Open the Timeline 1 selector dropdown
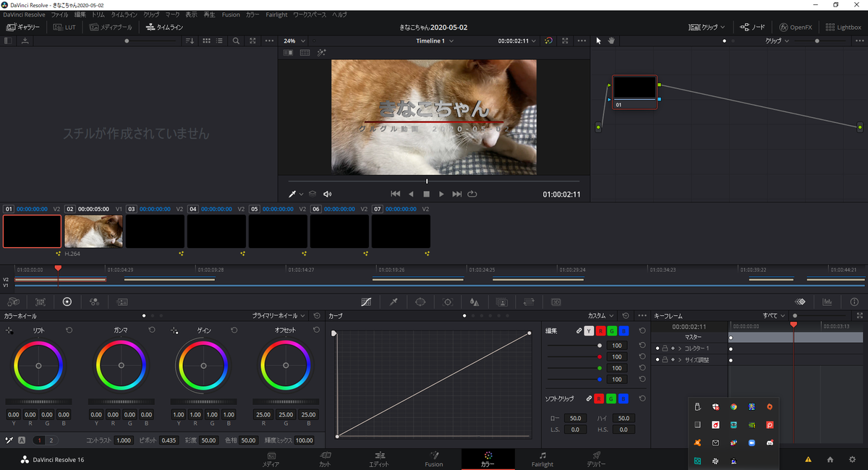The height and width of the screenshot is (470, 868). 435,40
